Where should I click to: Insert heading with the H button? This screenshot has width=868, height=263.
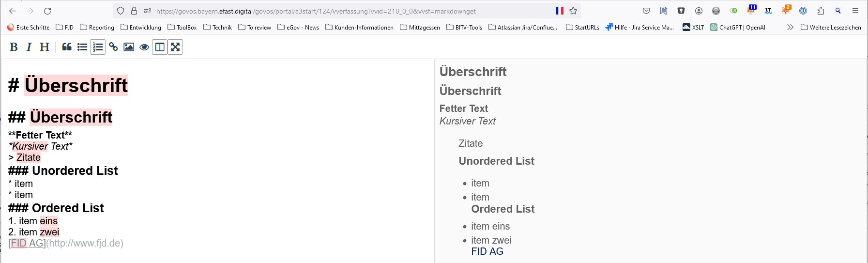point(45,47)
